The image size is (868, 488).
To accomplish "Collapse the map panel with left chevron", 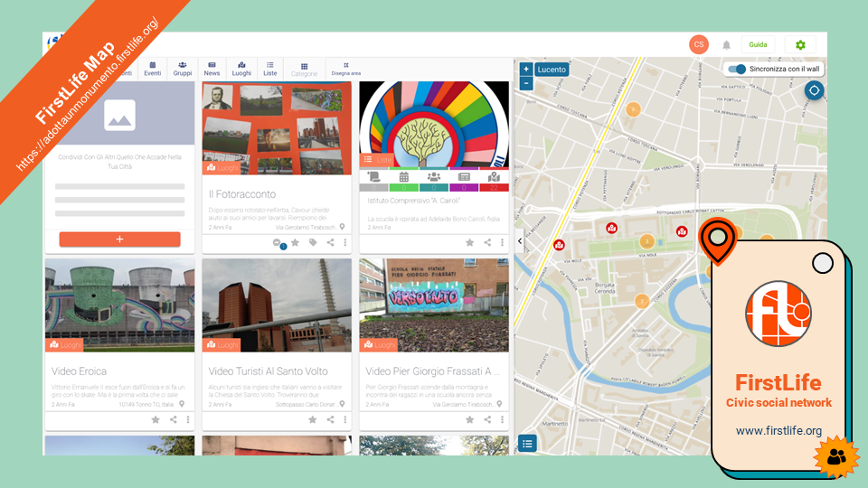I will [519, 241].
